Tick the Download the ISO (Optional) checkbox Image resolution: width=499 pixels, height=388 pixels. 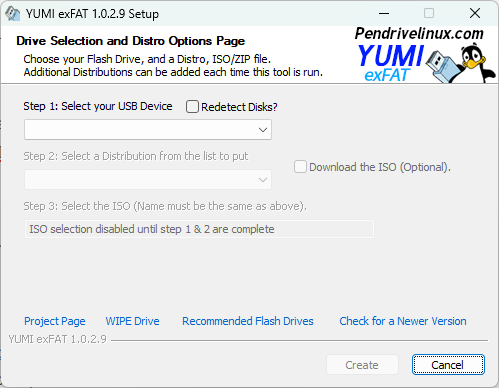pos(300,167)
